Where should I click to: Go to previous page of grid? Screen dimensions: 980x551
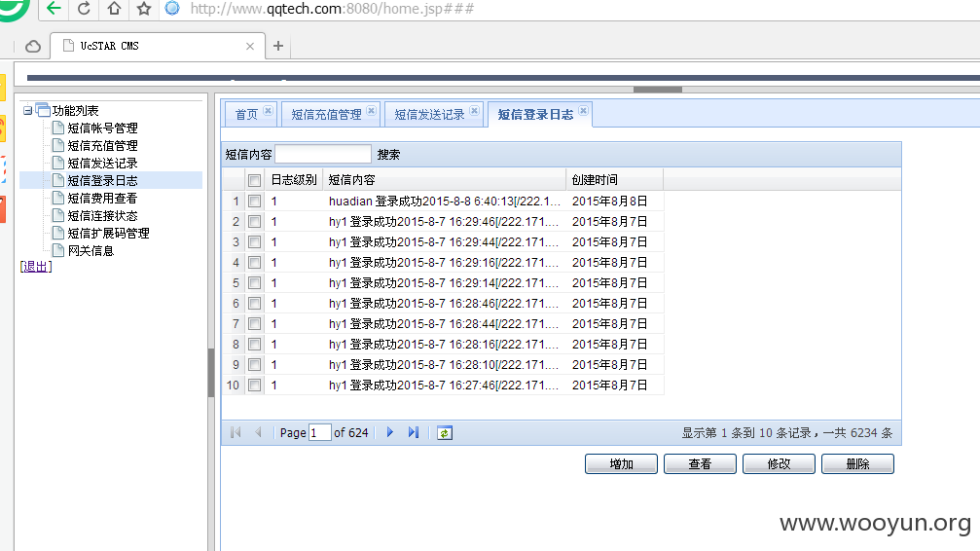(258, 432)
